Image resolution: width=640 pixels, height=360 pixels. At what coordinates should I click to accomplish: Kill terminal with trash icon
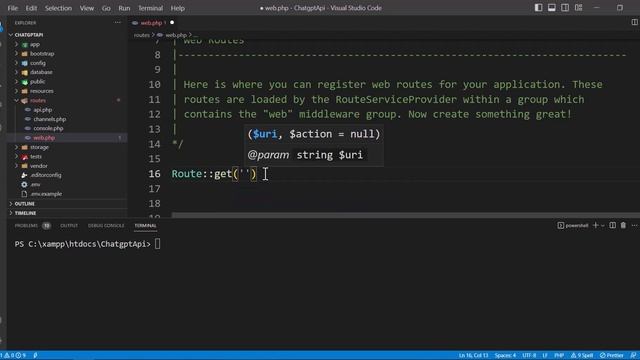tap(623, 225)
